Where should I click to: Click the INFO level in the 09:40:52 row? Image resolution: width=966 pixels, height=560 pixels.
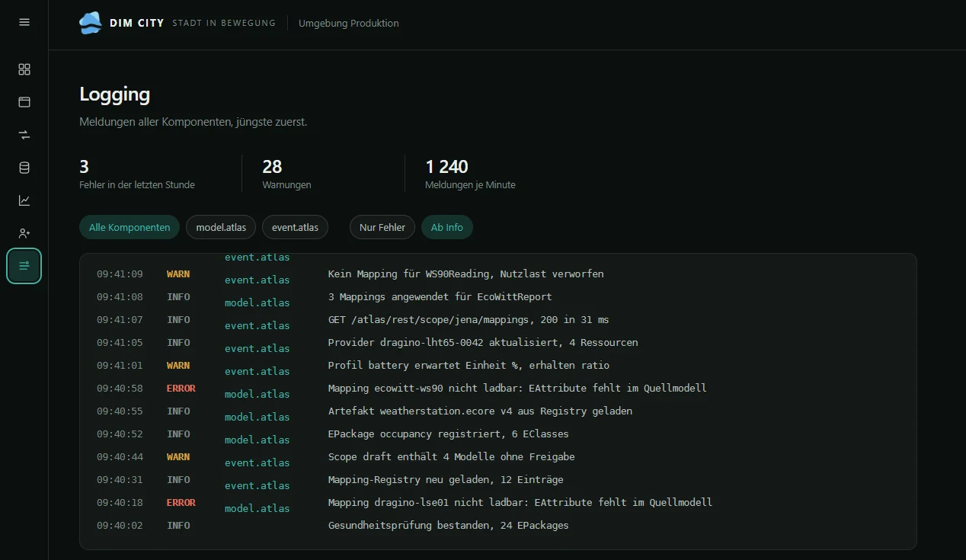pos(178,434)
